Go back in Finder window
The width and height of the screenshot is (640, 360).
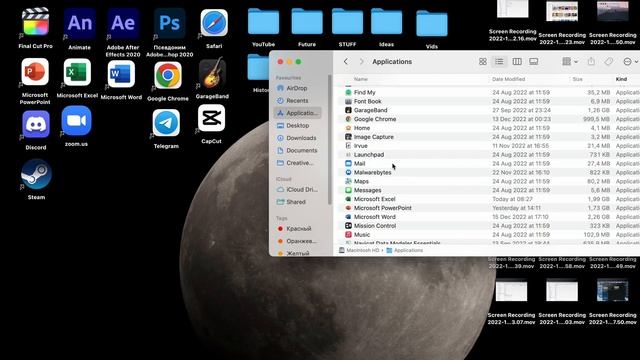pos(346,62)
